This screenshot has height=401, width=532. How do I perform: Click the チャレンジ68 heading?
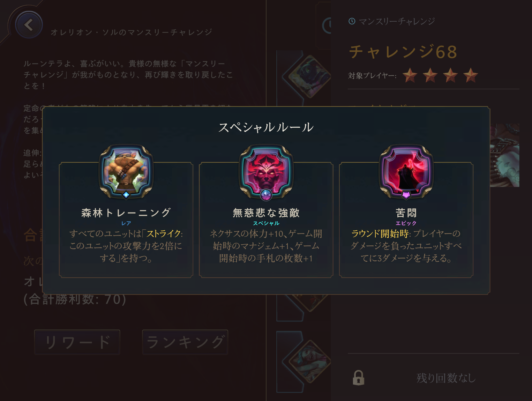(403, 52)
